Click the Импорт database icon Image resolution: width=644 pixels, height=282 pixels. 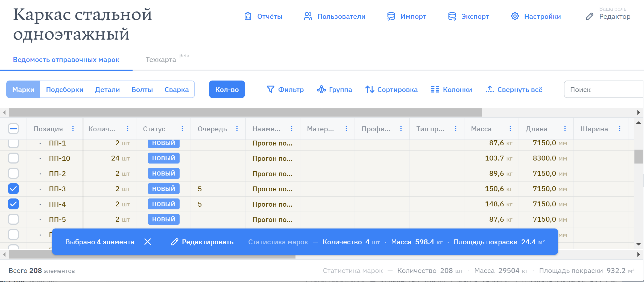tap(391, 16)
